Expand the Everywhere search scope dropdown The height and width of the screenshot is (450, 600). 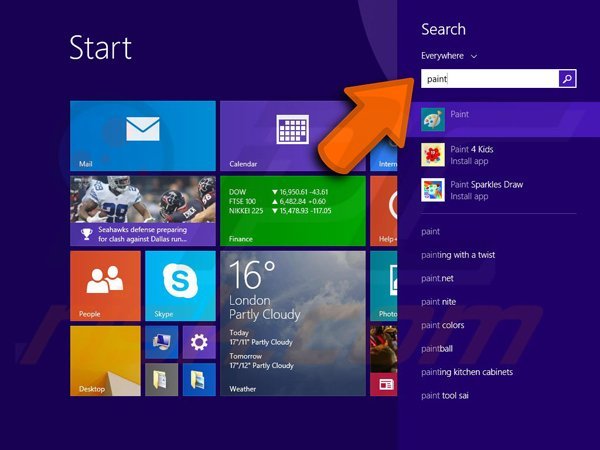(449, 56)
